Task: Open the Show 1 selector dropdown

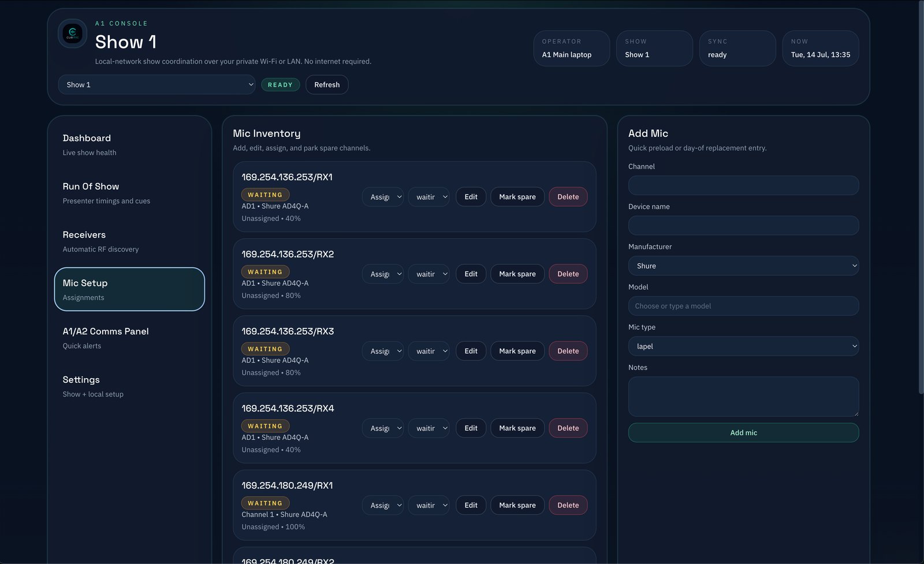Action: [x=157, y=84]
